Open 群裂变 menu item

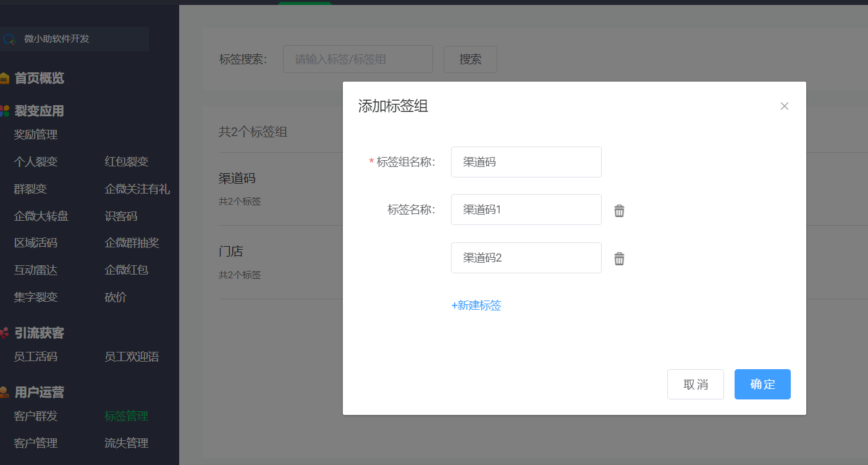pyautogui.click(x=30, y=189)
